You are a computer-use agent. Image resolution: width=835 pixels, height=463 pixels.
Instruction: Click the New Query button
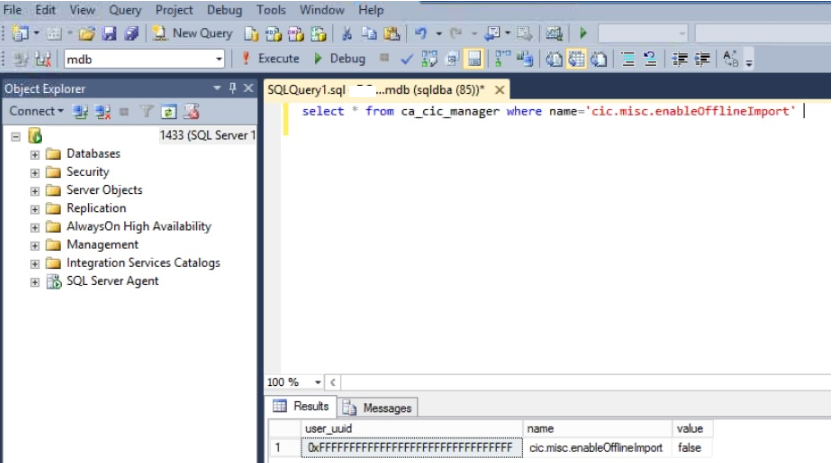[x=192, y=33]
